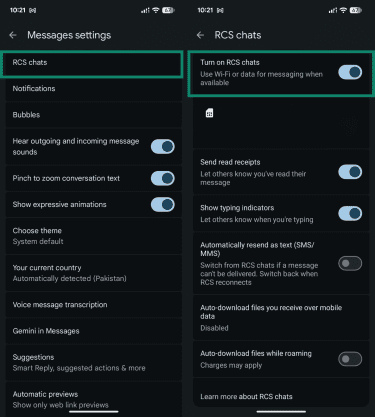Toggle Show typing indicators switch

click(350, 213)
